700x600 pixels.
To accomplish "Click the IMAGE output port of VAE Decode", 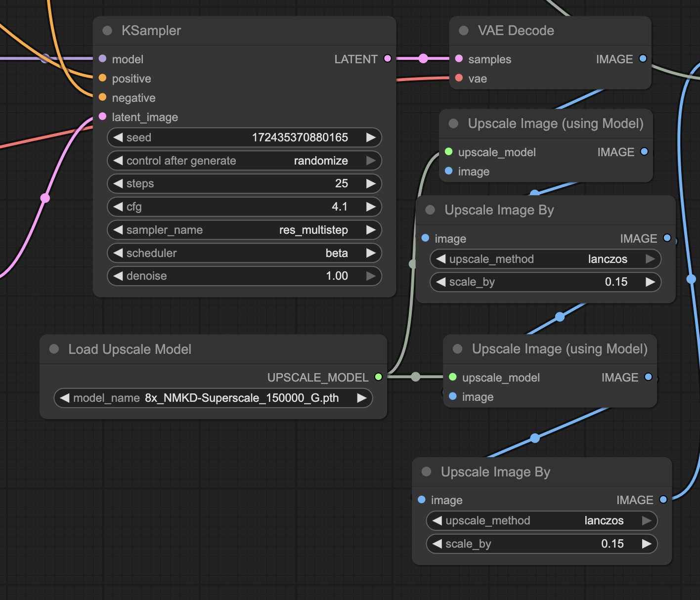I will [643, 59].
